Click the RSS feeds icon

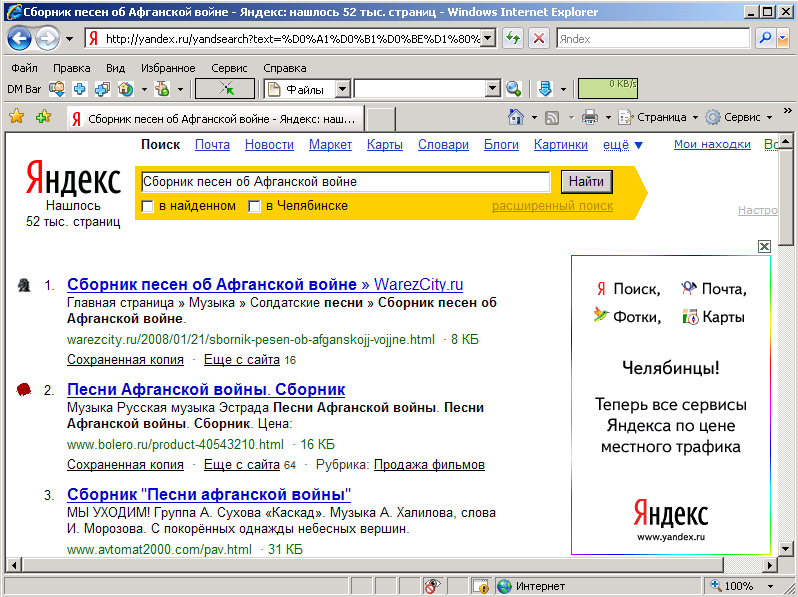(x=552, y=118)
